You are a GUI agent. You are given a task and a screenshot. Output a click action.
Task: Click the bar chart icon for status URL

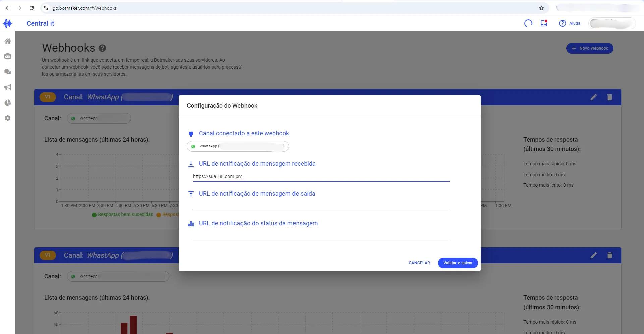191,224
